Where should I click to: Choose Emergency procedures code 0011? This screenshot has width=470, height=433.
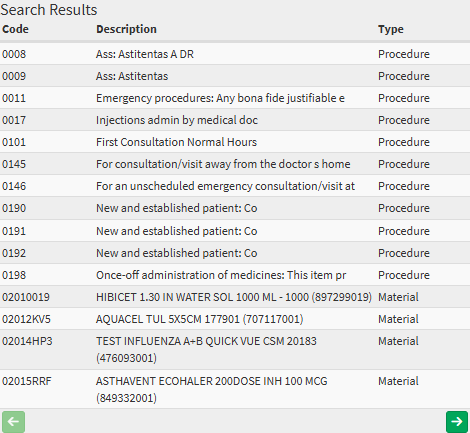click(x=235, y=98)
